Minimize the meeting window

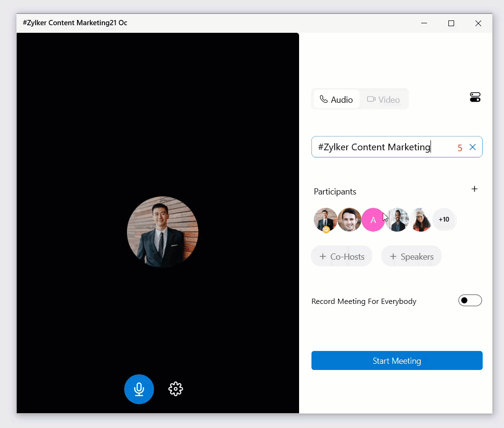(x=424, y=23)
